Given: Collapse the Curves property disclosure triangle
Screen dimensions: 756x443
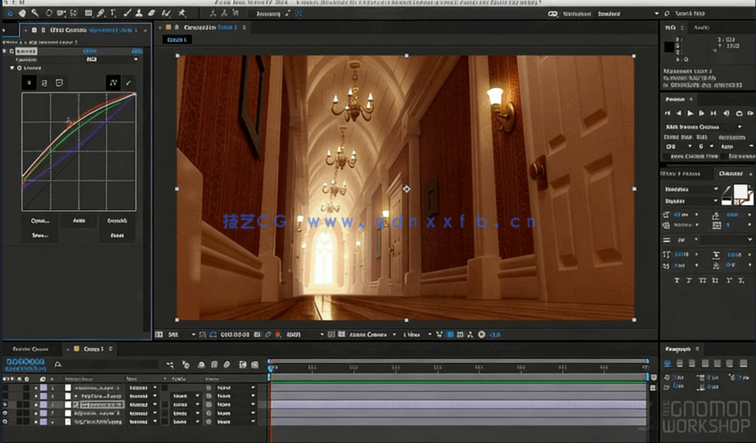Looking at the screenshot, I should [12, 68].
